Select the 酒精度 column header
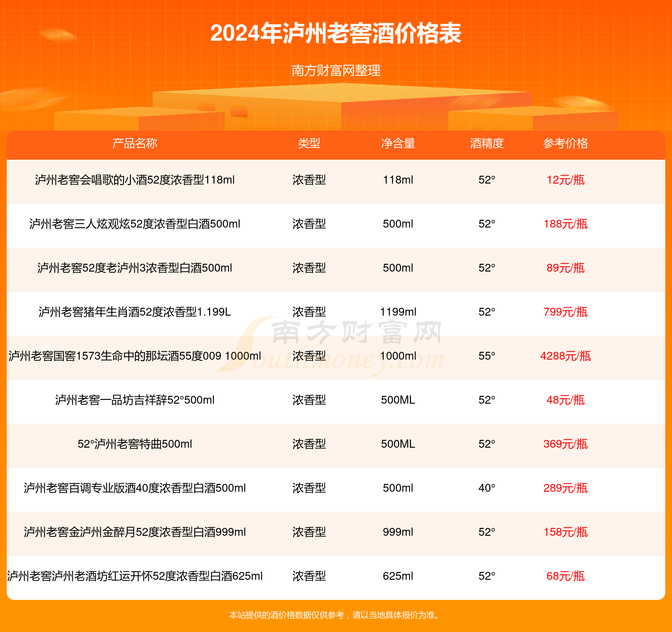Screen dimensions: 672x632 (x=487, y=143)
